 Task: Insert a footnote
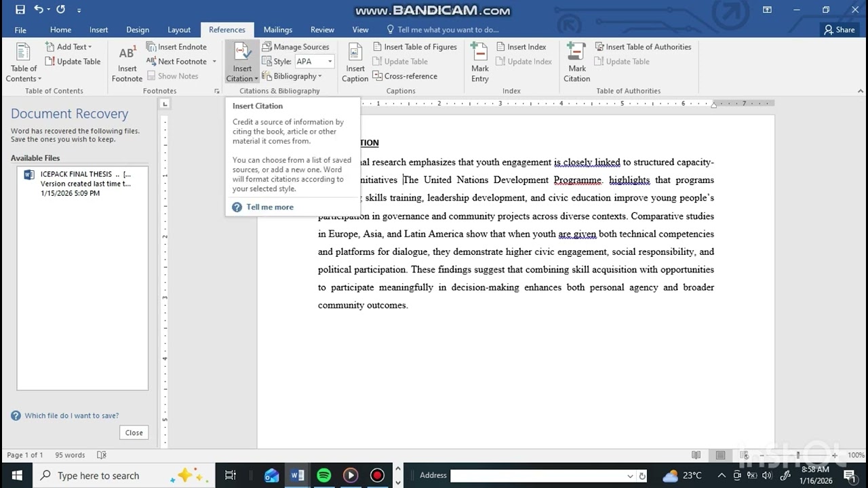click(127, 62)
